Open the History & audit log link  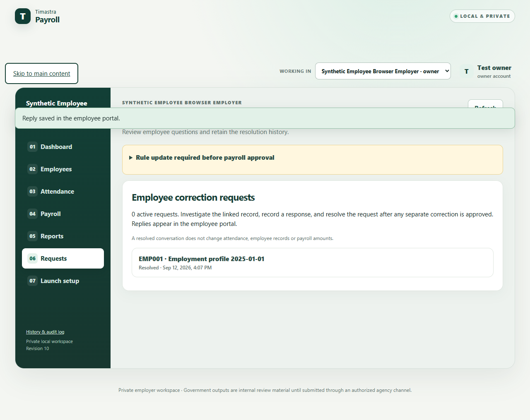(45, 332)
